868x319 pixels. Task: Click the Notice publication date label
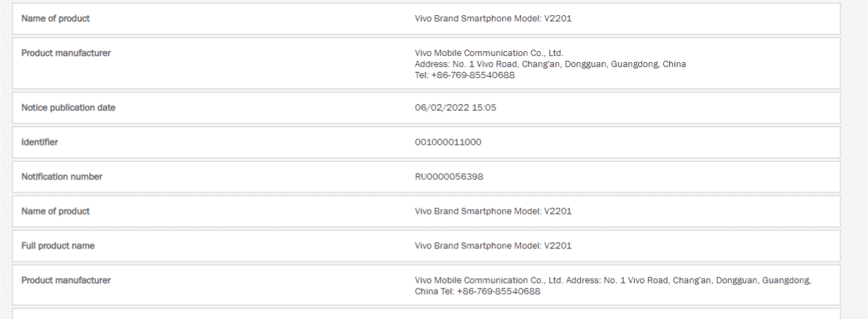pyautogui.click(x=68, y=108)
